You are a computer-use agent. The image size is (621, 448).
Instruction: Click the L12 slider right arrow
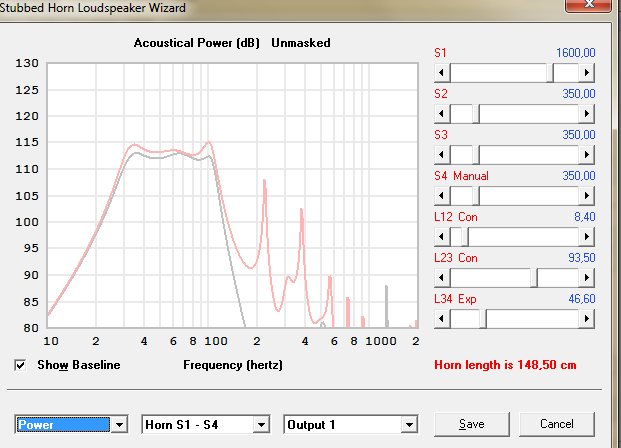(x=587, y=237)
